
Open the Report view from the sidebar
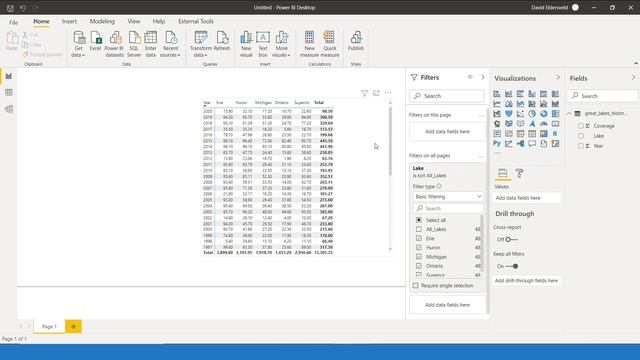coord(9,76)
